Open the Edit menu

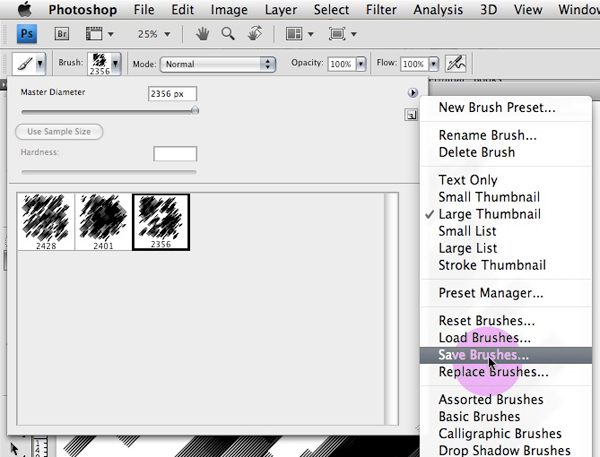(183, 10)
